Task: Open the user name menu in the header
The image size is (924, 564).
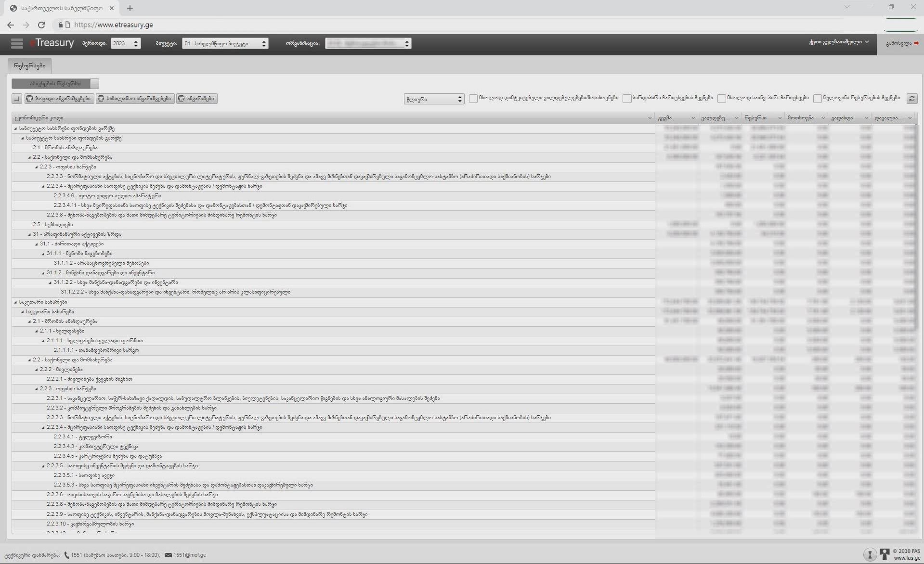Action: point(838,42)
